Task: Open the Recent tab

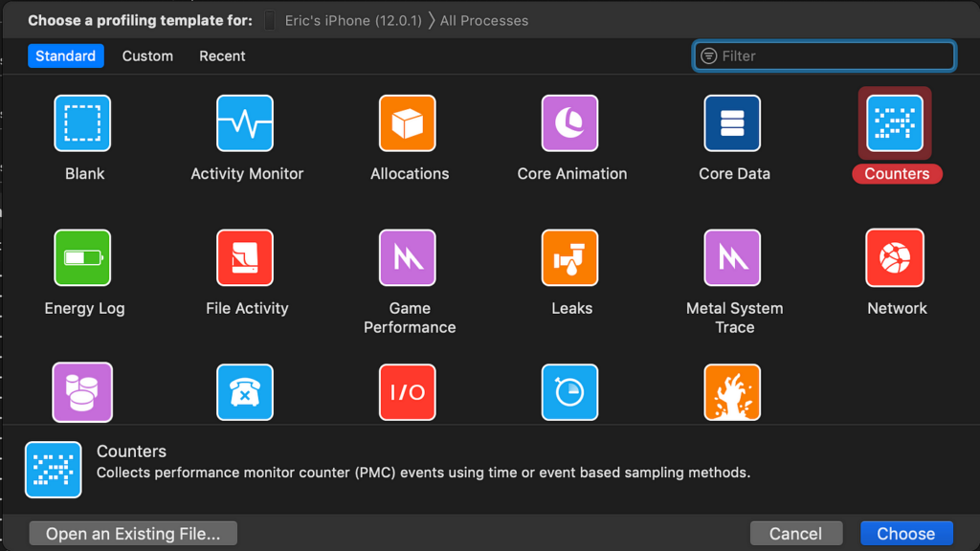Action: point(222,55)
